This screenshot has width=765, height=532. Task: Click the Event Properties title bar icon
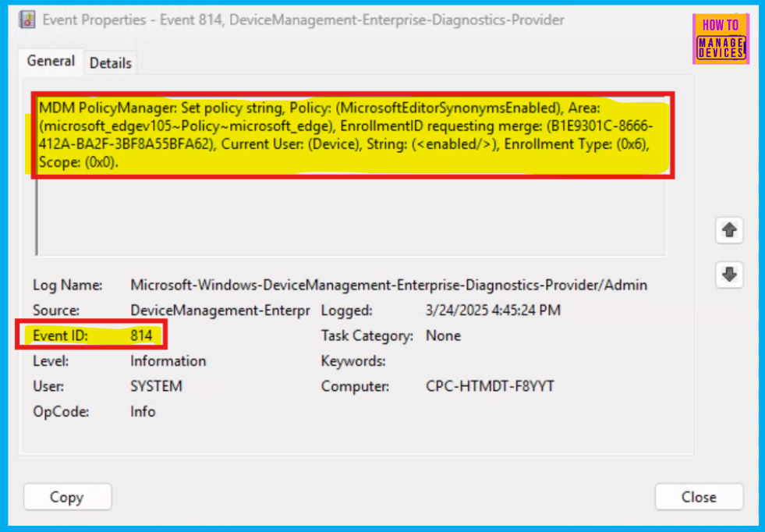point(27,20)
